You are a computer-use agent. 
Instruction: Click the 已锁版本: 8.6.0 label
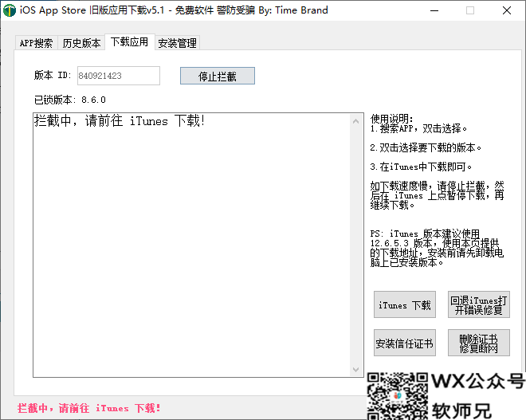click(x=70, y=100)
